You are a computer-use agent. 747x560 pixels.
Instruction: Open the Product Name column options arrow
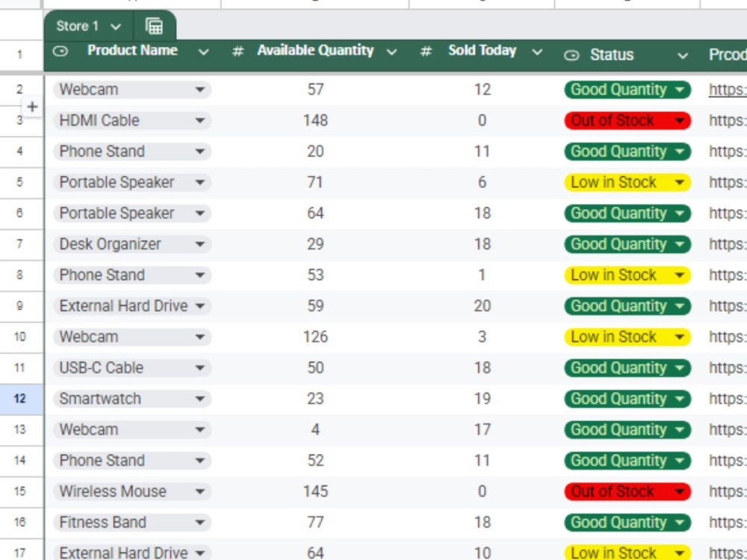pyautogui.click(x=203, y=52)
